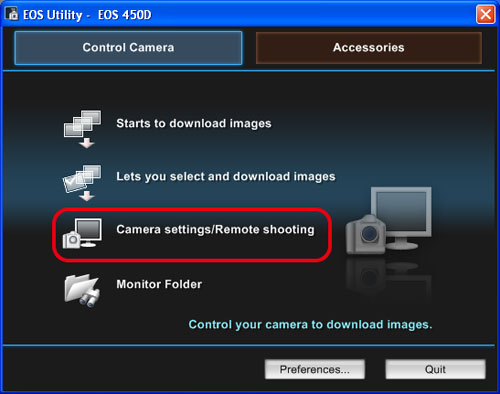Open the Accessories tab

(x=369, y=48)
